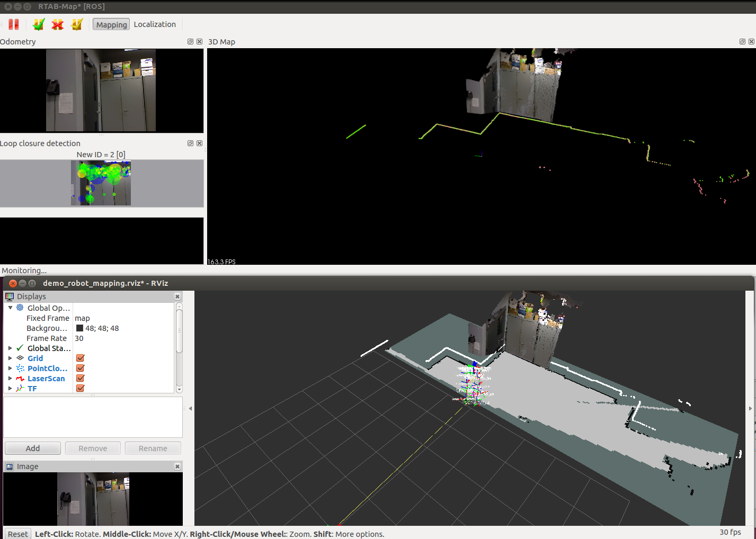
Task: Close the Loop closure detection panel
Action: (199, 143)
